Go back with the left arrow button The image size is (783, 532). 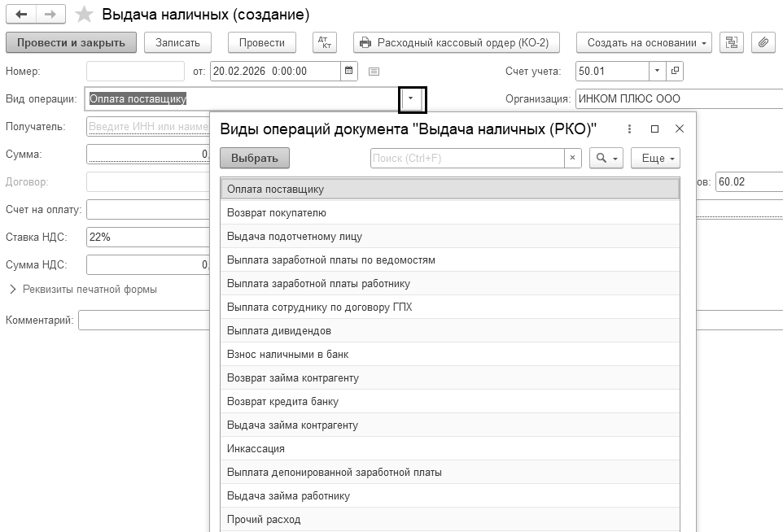point(21,15)
